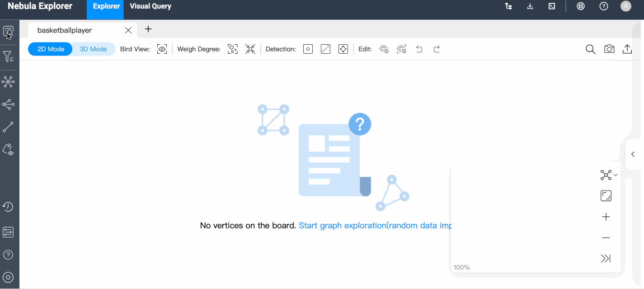Switch to 3D Mode
The height and width of the screenshot is (289, 644).
[93, 49]
